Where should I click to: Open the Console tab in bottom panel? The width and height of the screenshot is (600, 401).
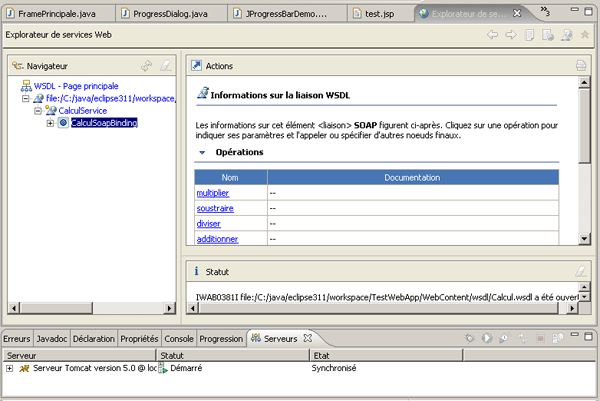coord(178,339)
